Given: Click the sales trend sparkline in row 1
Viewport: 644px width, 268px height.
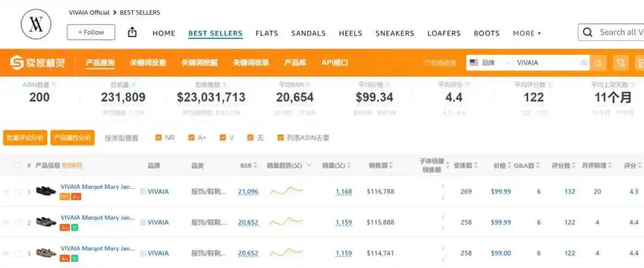Looking at the screenshot, I should click(x=286, y=191).
